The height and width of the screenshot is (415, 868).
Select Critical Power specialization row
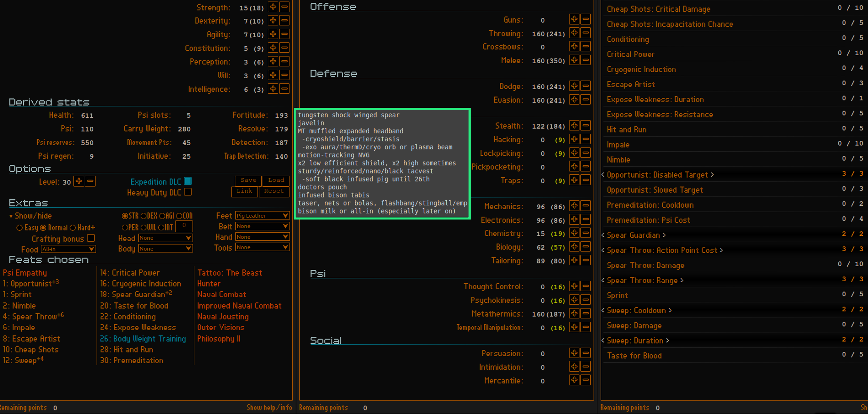(734, 54)
